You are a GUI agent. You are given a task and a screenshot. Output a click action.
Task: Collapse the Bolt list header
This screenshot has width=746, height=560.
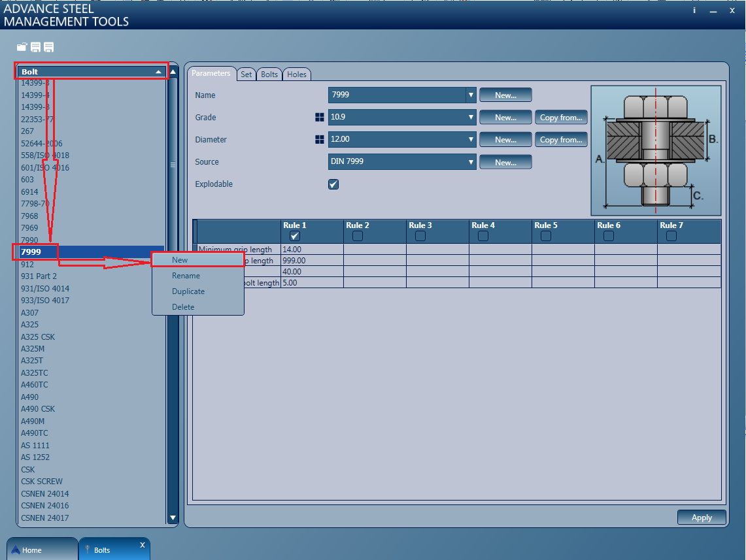click(92, 72)
